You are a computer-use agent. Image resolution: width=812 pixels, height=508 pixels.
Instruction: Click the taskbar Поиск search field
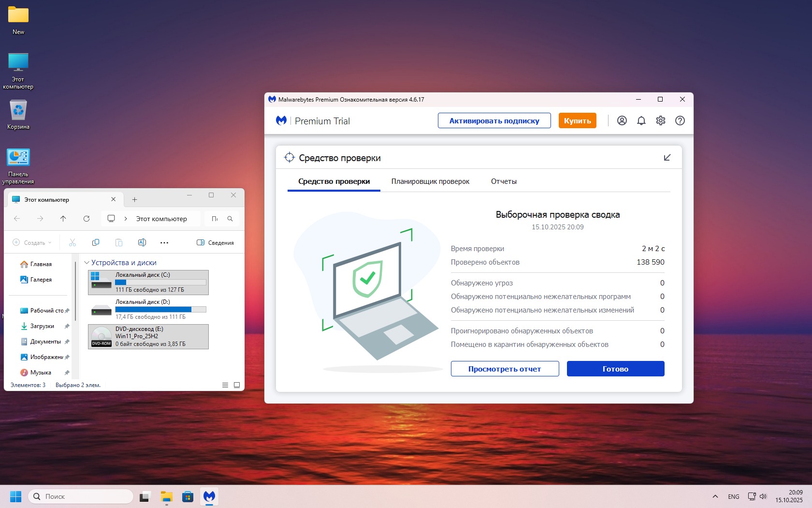tap(81, 496)
